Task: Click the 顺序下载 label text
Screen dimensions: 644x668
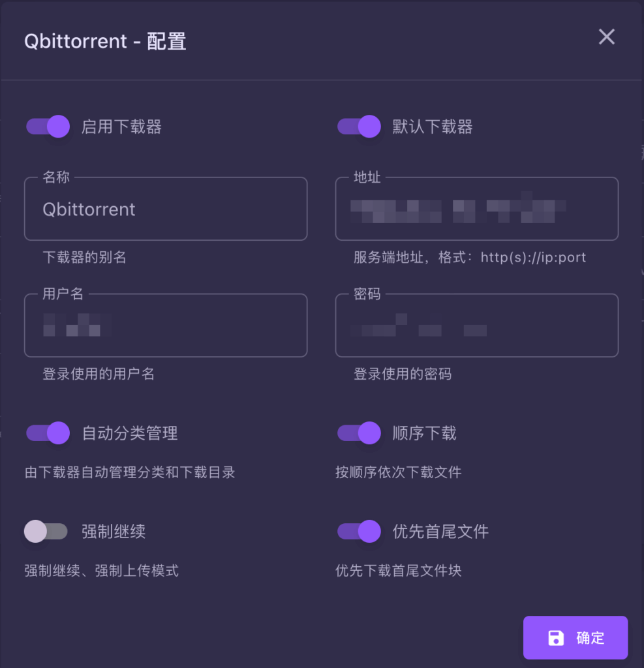Action: 425,433
